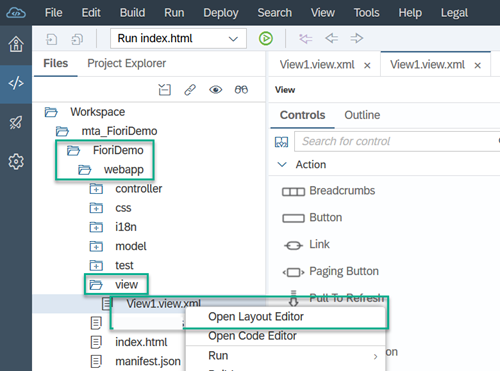
Task: Toggle the link with editor icon
Action: point(190,90)
